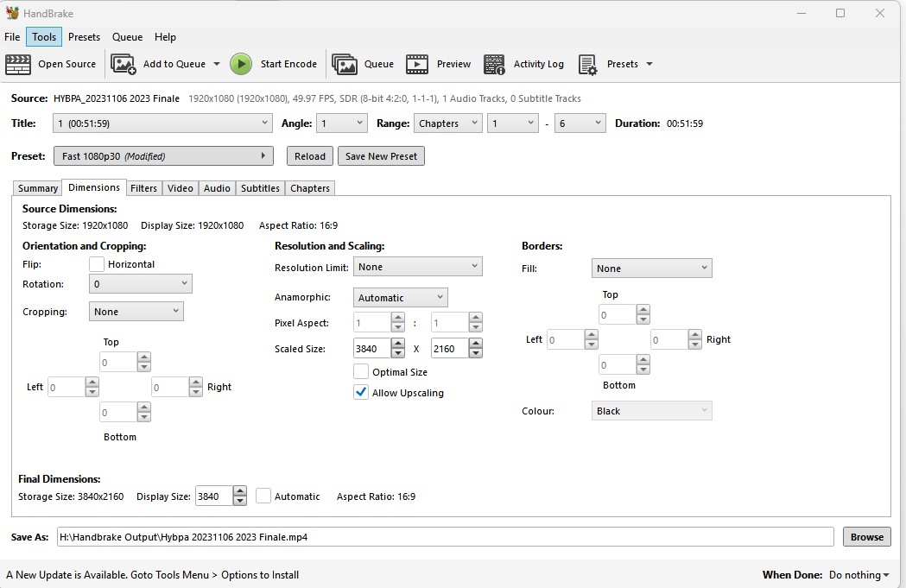Uncheck Allow Upscaling
906x588 pixels.
click(361, 393)
